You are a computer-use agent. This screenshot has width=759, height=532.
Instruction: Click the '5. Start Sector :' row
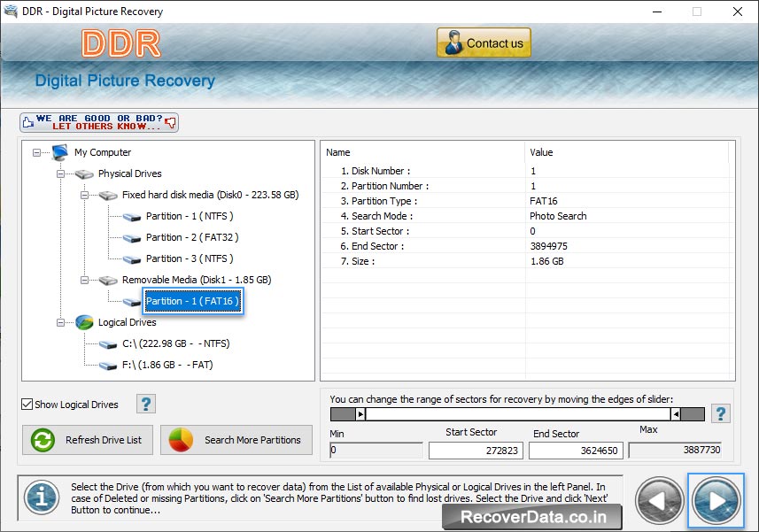[x=526, y=231]
